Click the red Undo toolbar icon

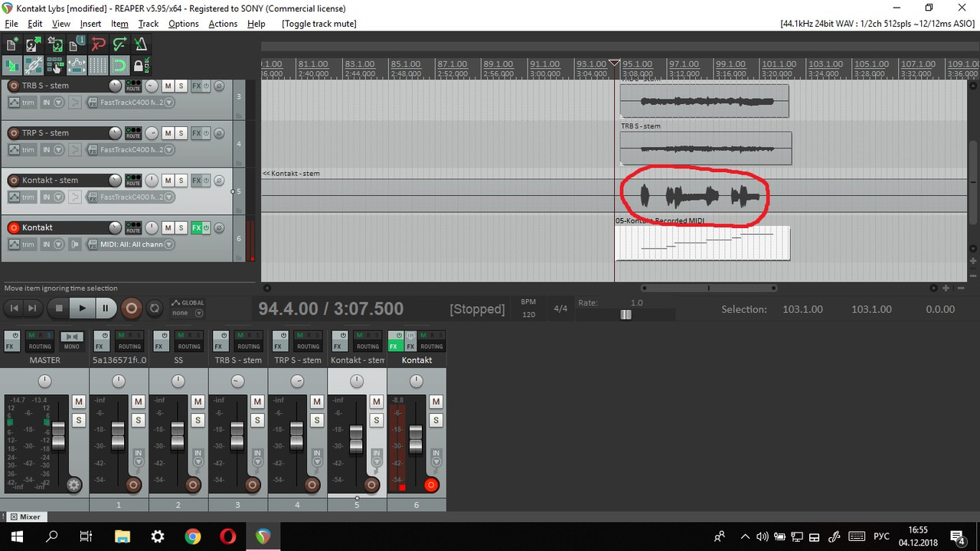[x=98, y=45]
